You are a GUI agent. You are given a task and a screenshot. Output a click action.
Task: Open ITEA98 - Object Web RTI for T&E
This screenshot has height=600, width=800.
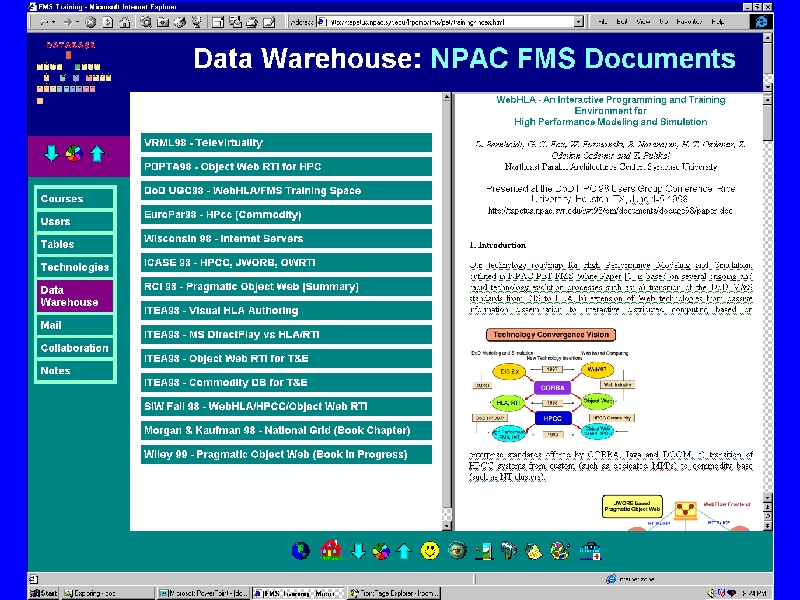(x=286, y=359)
